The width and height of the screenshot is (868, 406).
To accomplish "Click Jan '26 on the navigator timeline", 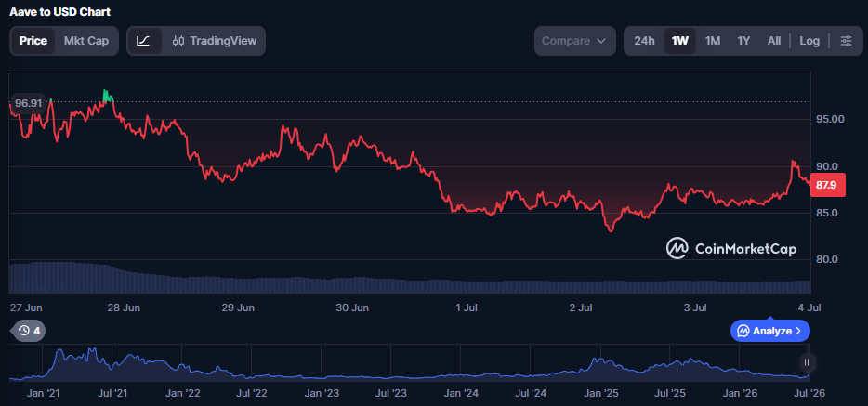I will [x=740, y=394].
